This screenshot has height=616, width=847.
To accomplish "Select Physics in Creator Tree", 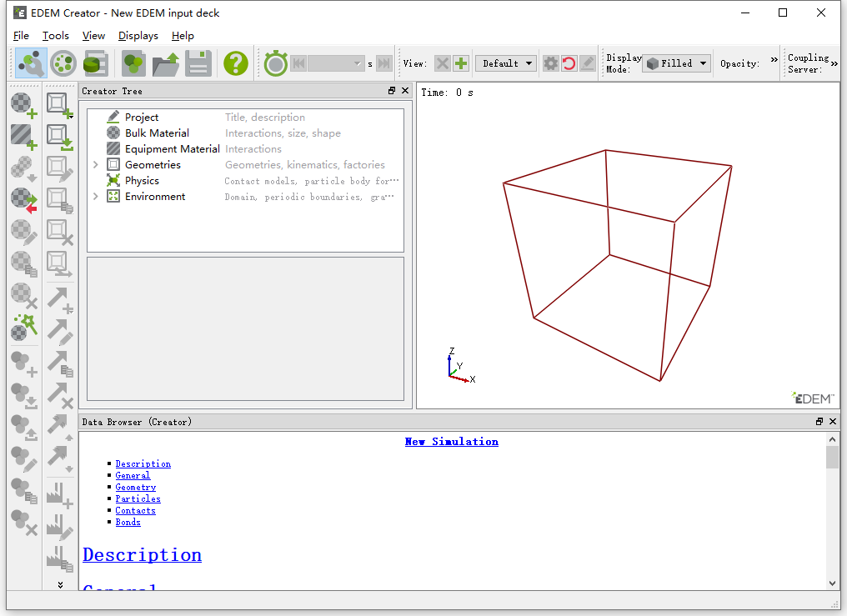I will click(x=142, y=181).
